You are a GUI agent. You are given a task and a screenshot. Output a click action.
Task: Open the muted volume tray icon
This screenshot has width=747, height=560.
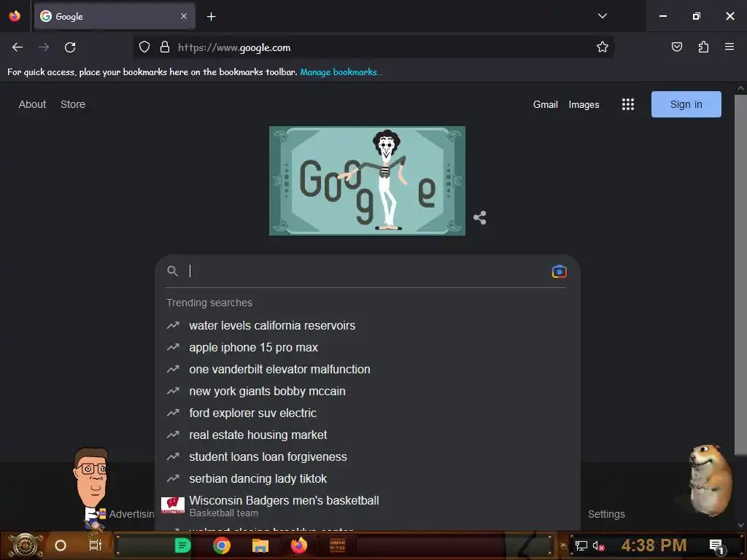click(598, 546)
